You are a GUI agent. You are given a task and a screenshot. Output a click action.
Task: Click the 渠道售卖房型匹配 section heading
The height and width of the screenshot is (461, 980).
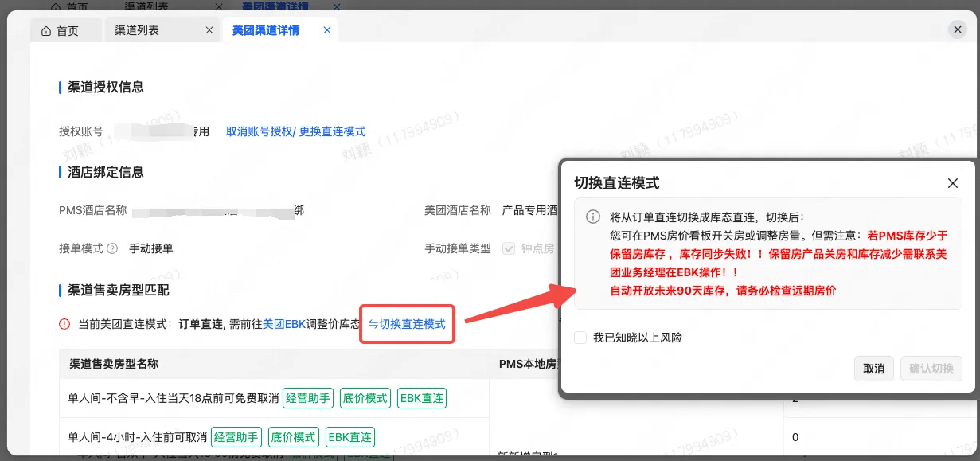(119, 291)
